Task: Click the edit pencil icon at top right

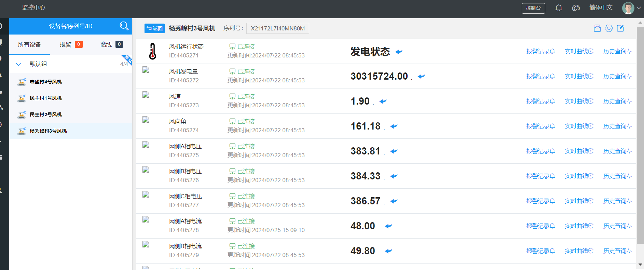Action: [x=620, y=28]
